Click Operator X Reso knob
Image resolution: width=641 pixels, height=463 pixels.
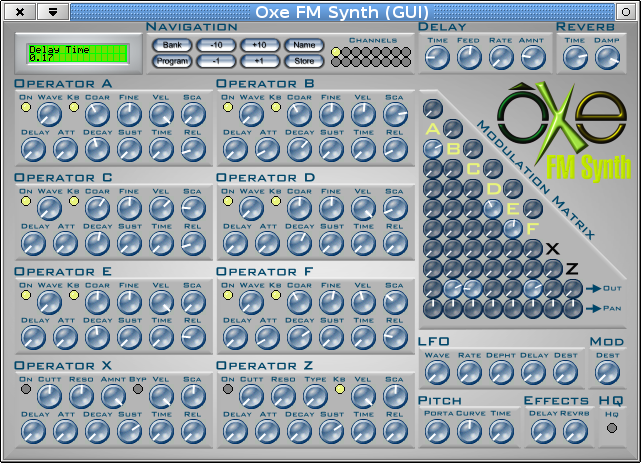[x=81, y=396]
